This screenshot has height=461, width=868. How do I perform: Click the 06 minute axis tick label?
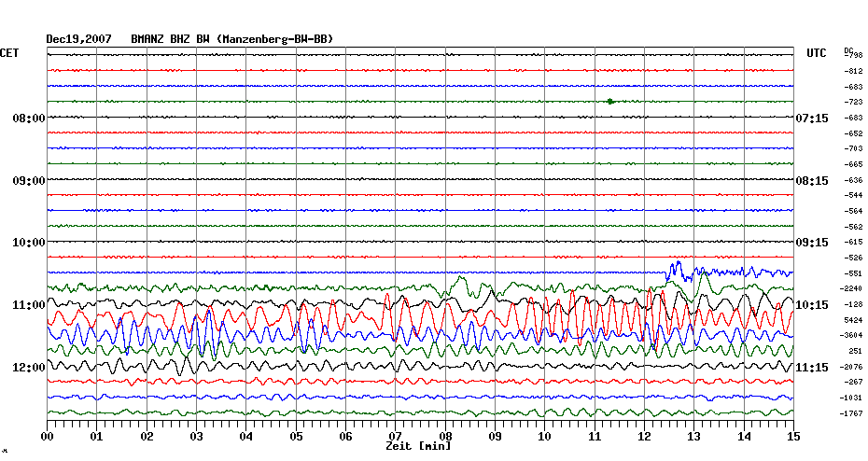pyautogui.click(x=346, y=437)
